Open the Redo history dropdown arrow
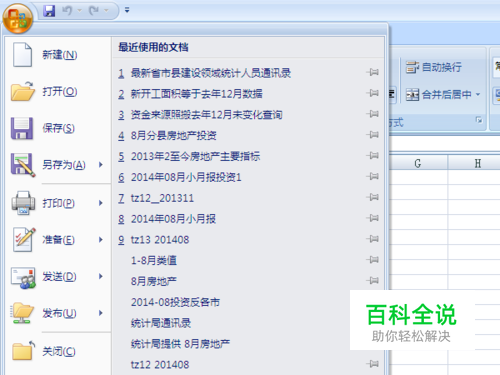 coord(106,11)
